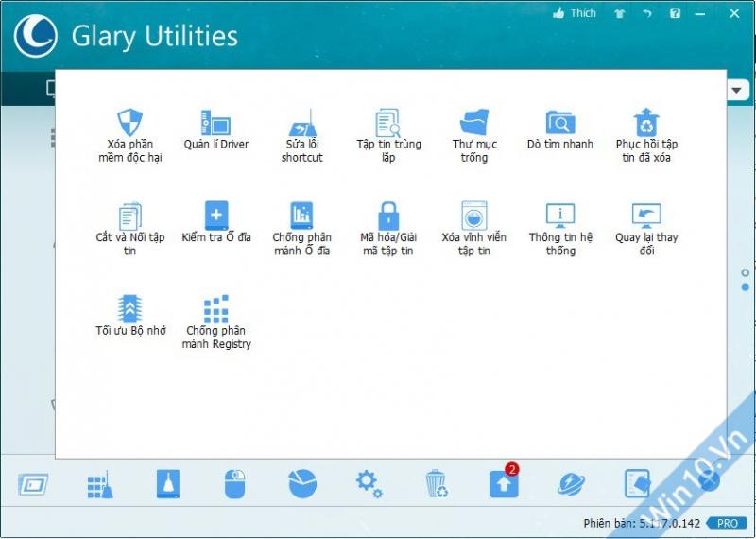This screenshot has height=539, width=756.
Task: Click the planet browser assistant icon
Action: 572,484
